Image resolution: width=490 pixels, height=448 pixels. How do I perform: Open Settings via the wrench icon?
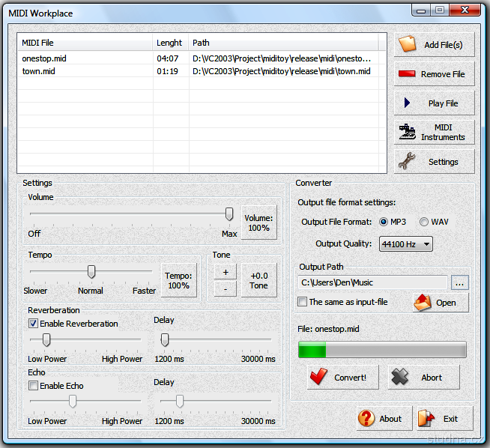(x=408, y=161)
